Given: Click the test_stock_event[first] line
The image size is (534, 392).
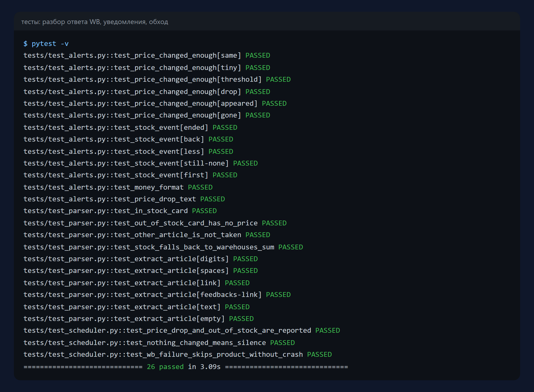Looking at the screenshot, I should 130,175.
